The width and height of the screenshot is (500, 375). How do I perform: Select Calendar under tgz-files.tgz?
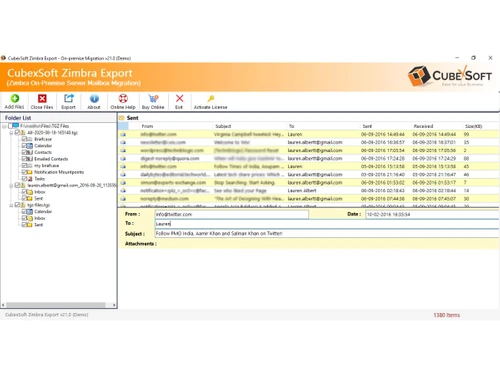pyautogui.click(x=43, y=212)
